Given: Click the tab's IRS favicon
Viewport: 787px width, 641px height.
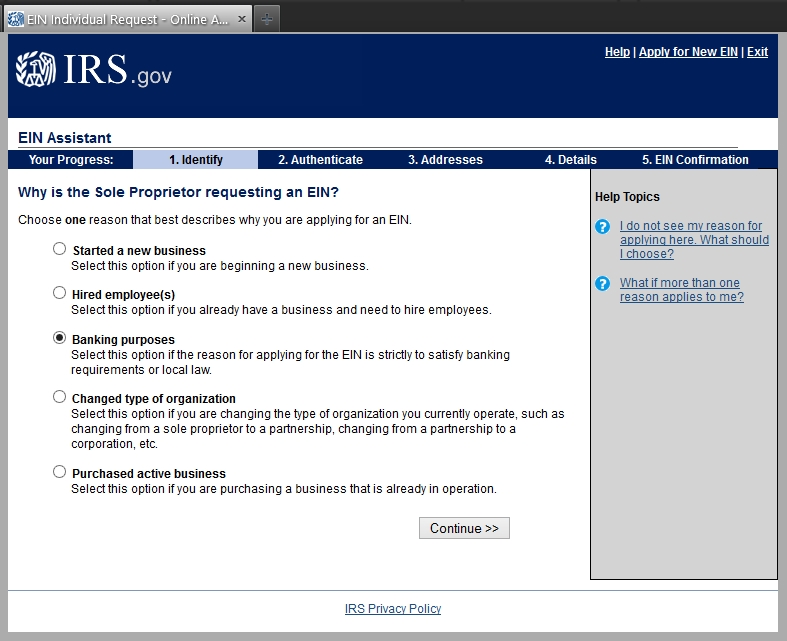Looking at the screenshot, I should click(16, 19).
